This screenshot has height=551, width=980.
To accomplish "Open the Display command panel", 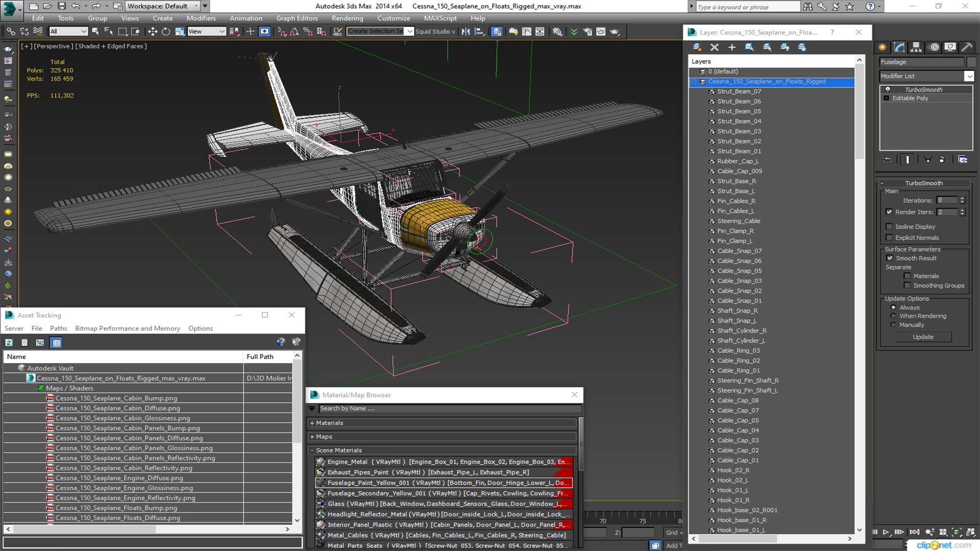I will tap(950, 47).
